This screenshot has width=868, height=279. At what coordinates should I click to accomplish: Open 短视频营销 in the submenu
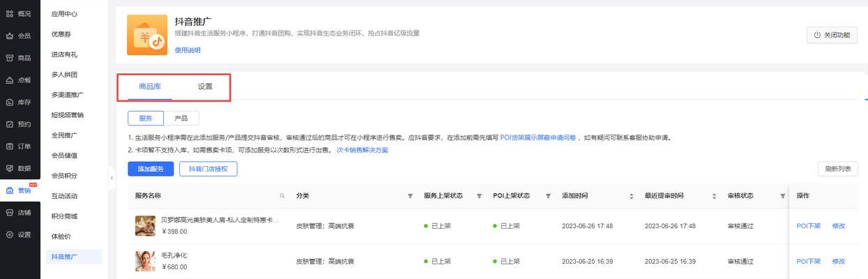click(x=67, y=115)
